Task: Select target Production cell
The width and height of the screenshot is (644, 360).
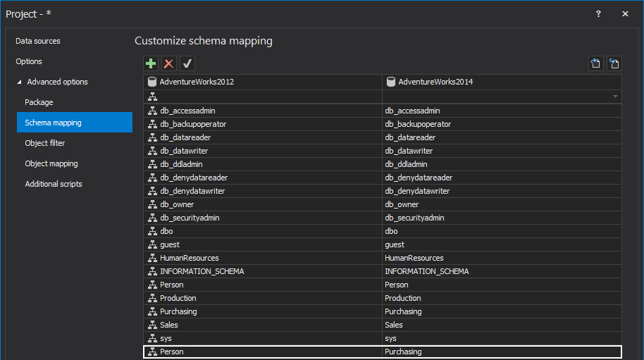Action: tap(502, 298)
